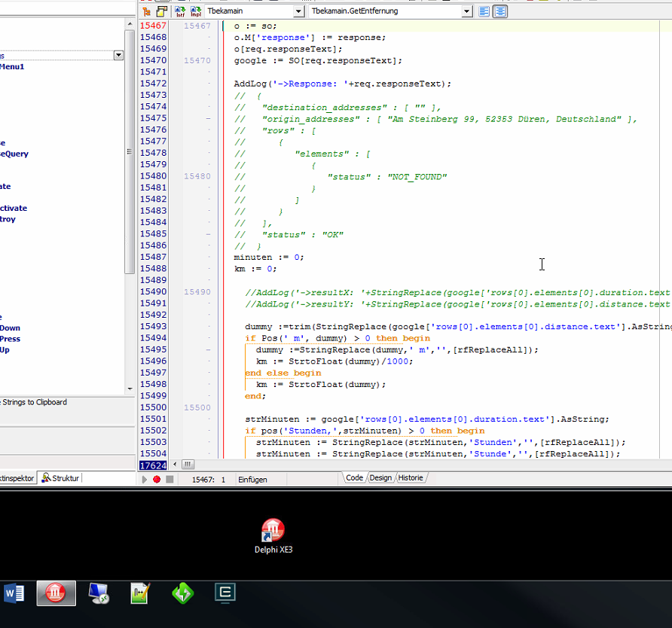The image size is (672, 628).
Task: Open the Tbekamain class dropdown
Action: (298, 11)
